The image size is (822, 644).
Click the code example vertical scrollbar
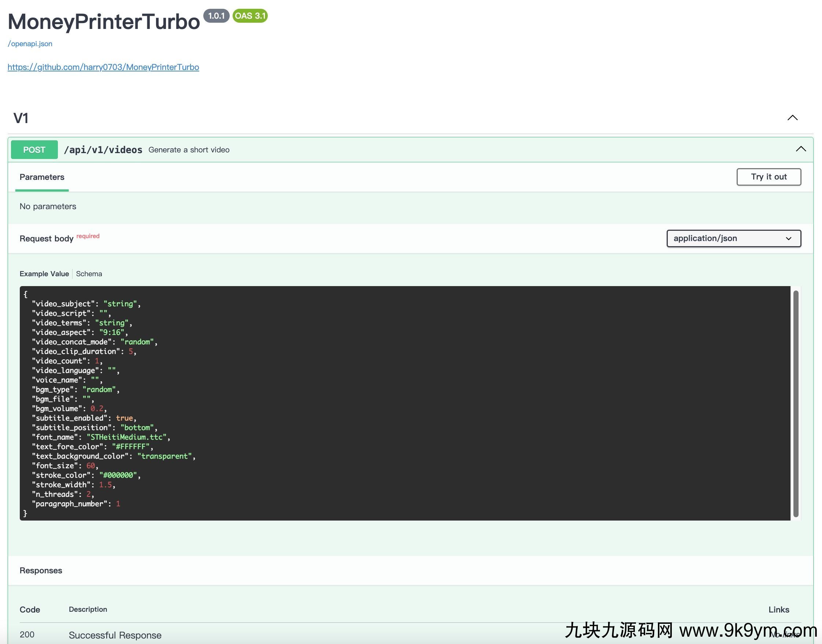(x=796, y=403)
